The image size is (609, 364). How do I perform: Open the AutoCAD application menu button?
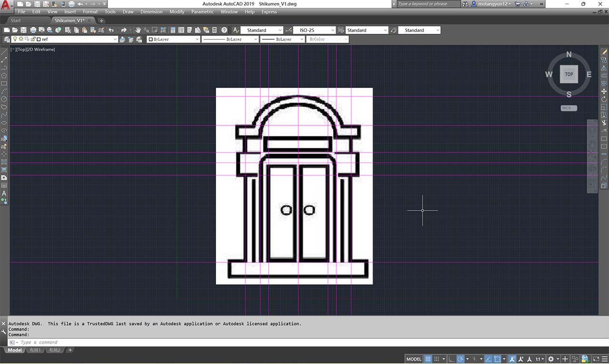[6, 6]
